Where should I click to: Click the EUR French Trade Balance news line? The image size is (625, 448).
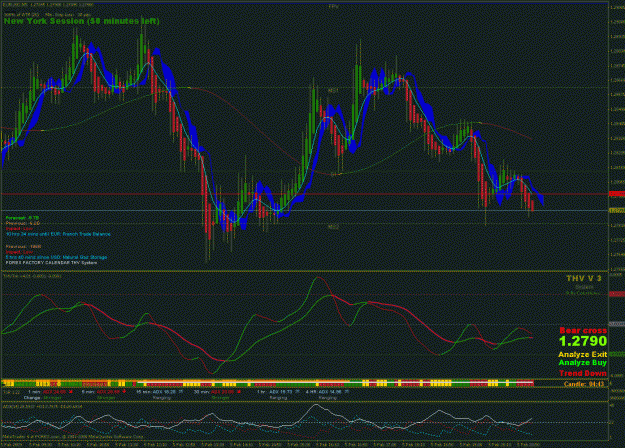(x=58, y=234)
